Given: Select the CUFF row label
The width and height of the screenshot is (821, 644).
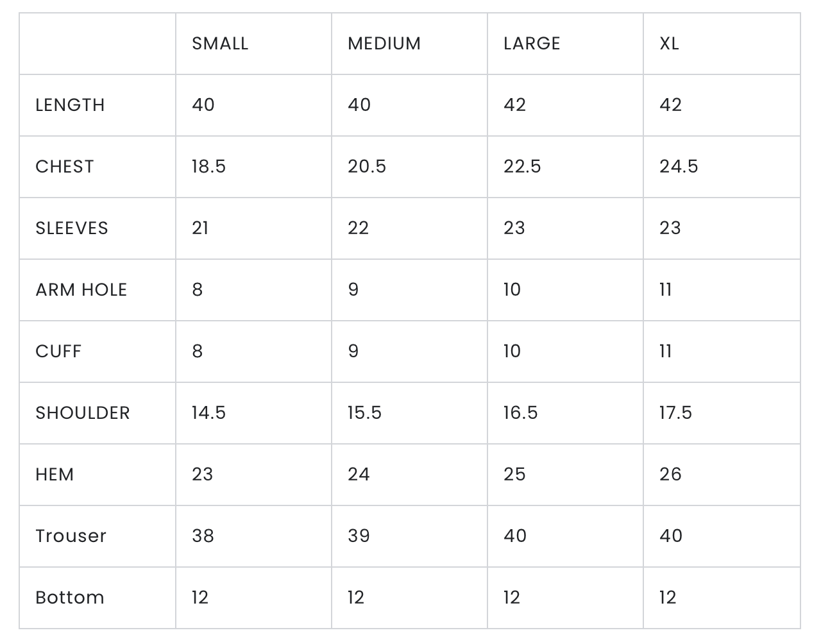Looking at the screenshot, I should [x=58, y=352].
